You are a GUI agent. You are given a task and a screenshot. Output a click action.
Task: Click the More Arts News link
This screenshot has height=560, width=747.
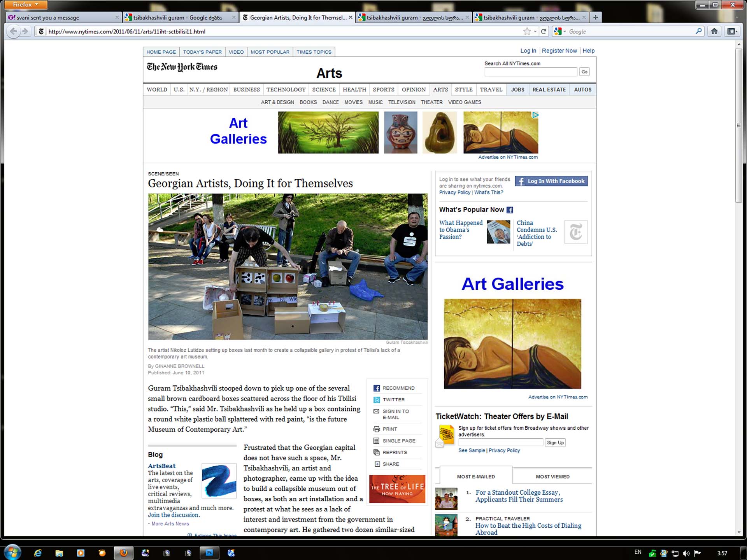170,524
